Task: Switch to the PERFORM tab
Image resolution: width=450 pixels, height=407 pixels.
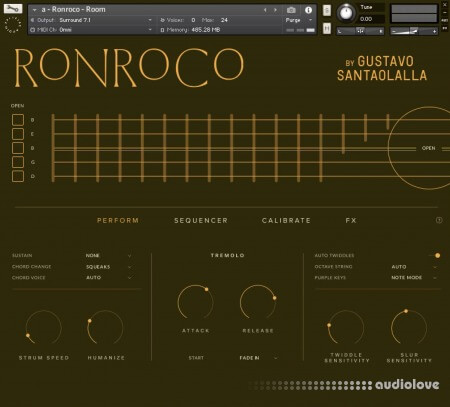Action: (x=118, y=220)
